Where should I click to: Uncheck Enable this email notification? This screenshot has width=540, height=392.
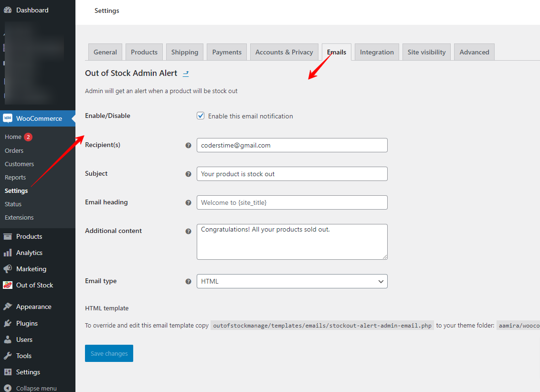point(201,116)
